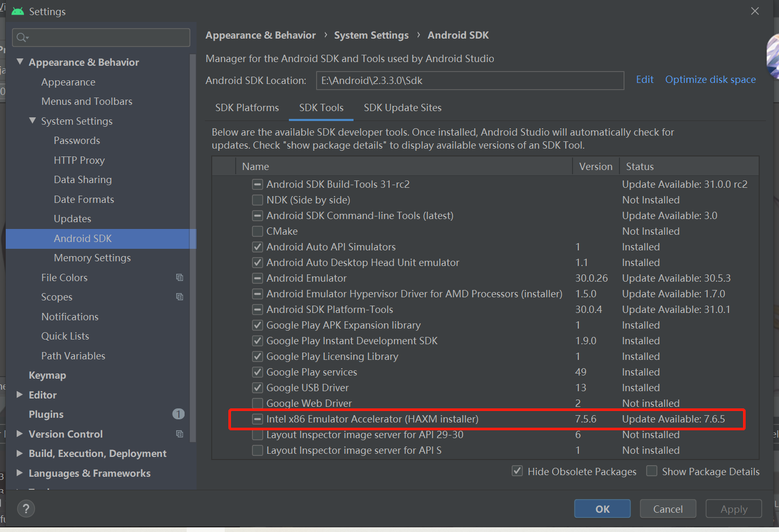Click the gear icon next to Scopes
Screen dimensions: 779x532
pos(179,296)
